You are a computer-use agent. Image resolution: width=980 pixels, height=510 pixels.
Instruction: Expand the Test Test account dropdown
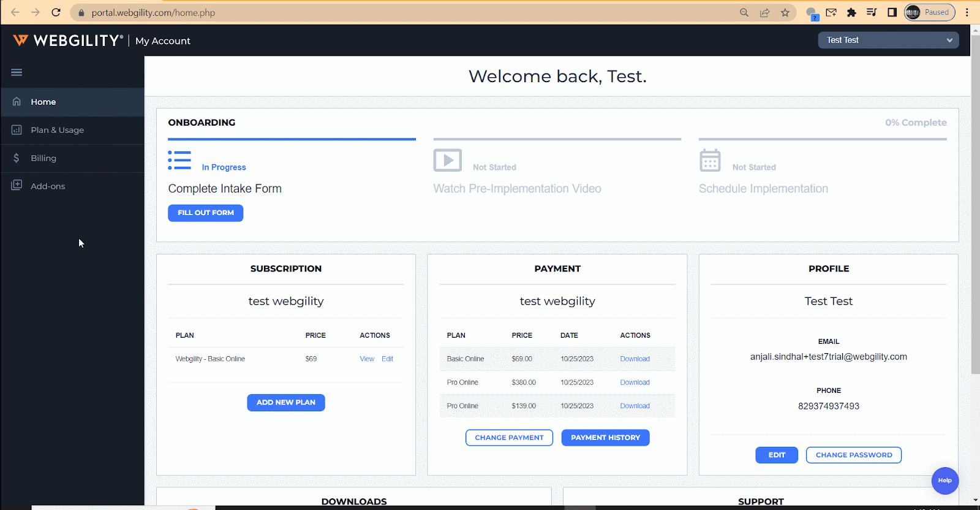coord(889,40)
